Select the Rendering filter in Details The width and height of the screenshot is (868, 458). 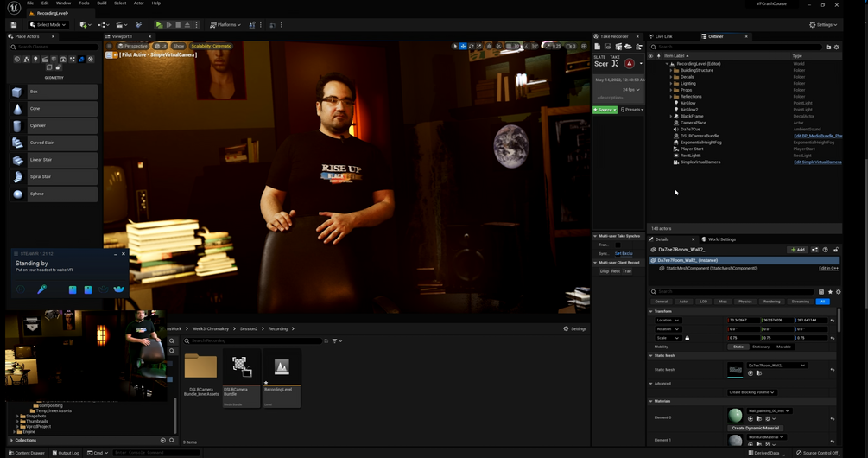(x=771, y=302)
